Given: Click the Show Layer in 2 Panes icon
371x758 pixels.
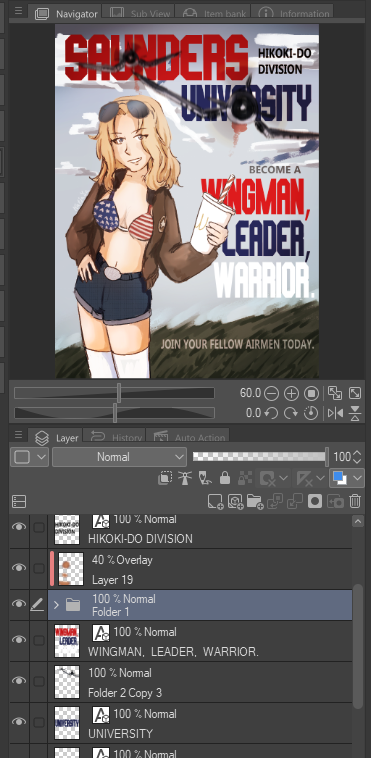Looking at the screenshot, I should click(19, 502).
